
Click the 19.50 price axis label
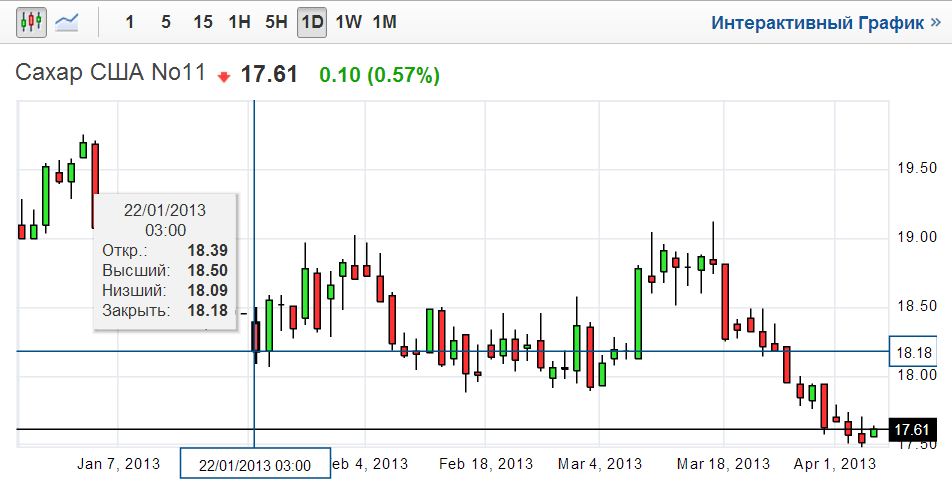[917, 168]
